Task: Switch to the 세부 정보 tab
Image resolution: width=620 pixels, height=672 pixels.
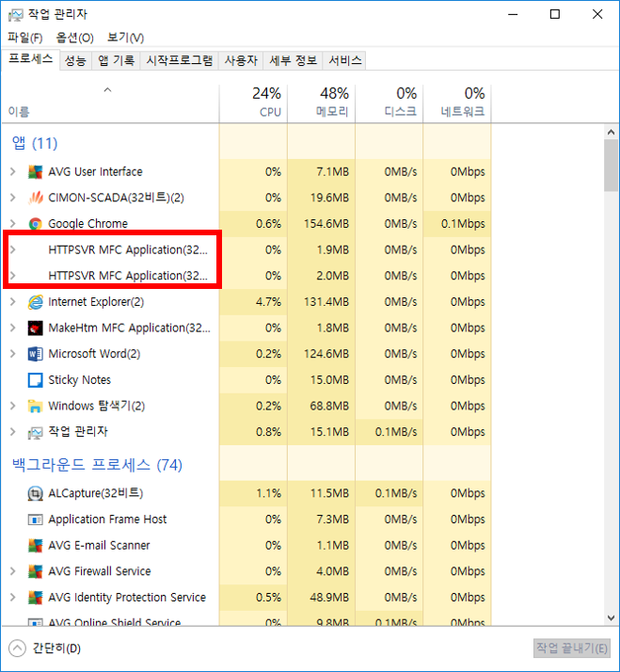Action: coord(294,60)
